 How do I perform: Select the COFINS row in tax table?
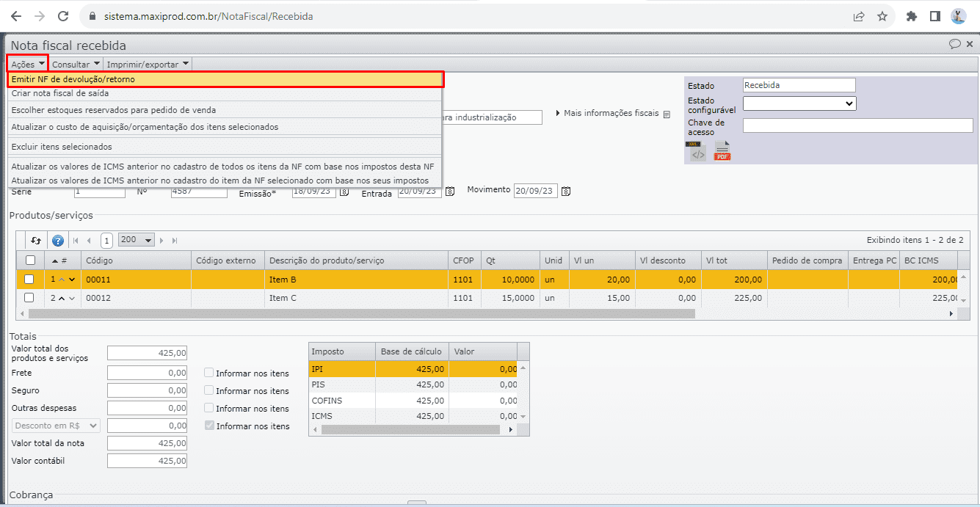(x=413, y=401)
